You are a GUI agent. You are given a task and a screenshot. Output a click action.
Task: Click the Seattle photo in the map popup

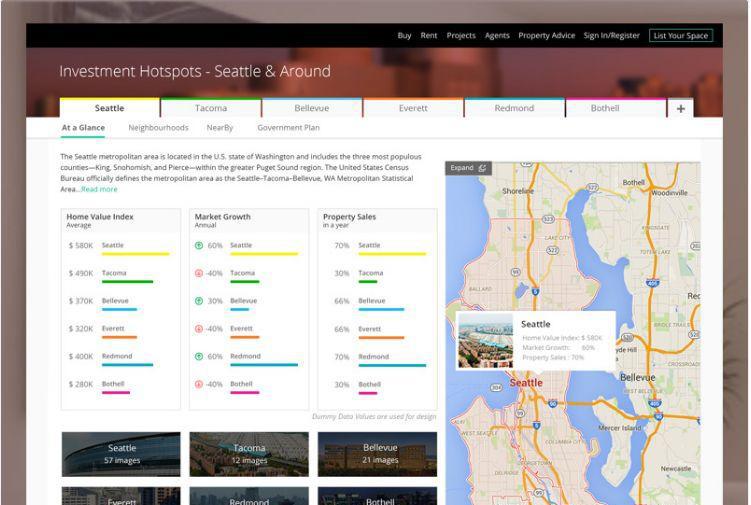coord(486,341)
